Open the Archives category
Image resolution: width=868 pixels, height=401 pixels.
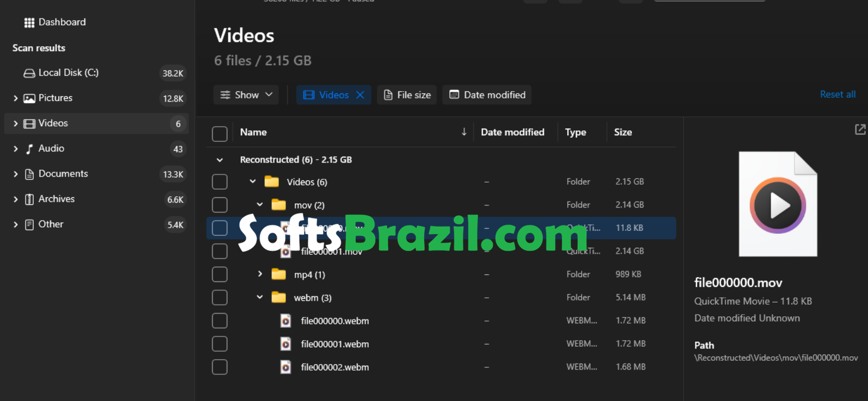pos(96,199)
